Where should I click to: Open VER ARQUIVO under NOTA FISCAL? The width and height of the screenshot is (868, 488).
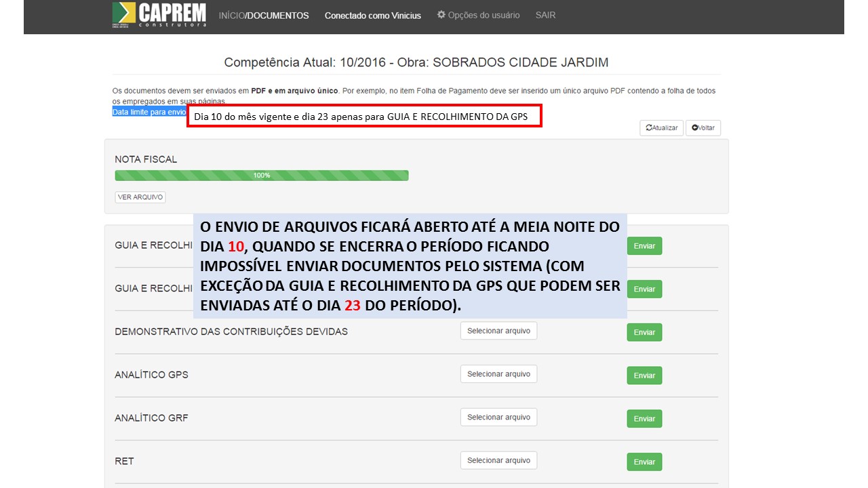tap(140, 197)
